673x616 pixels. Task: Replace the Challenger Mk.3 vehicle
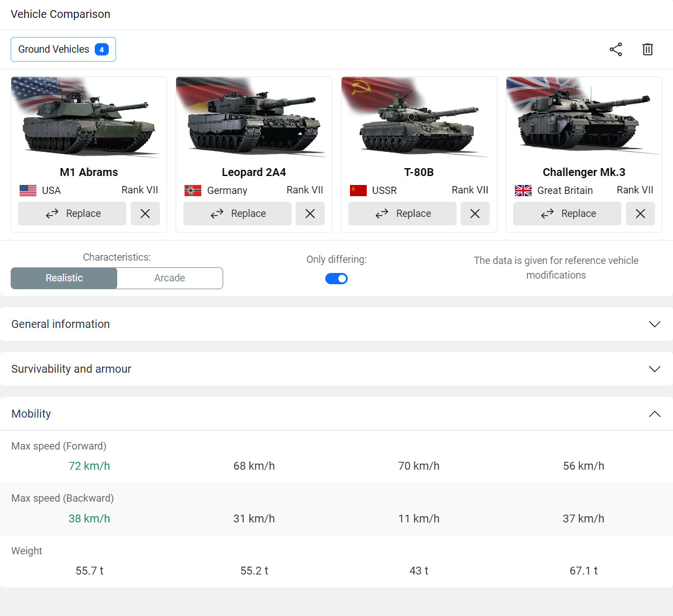tap(568, 214)
